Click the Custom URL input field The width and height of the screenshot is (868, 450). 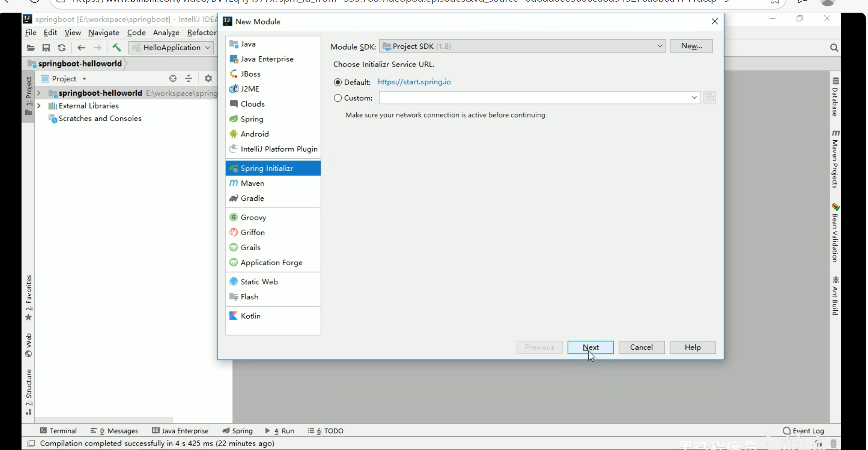(534, 98)
